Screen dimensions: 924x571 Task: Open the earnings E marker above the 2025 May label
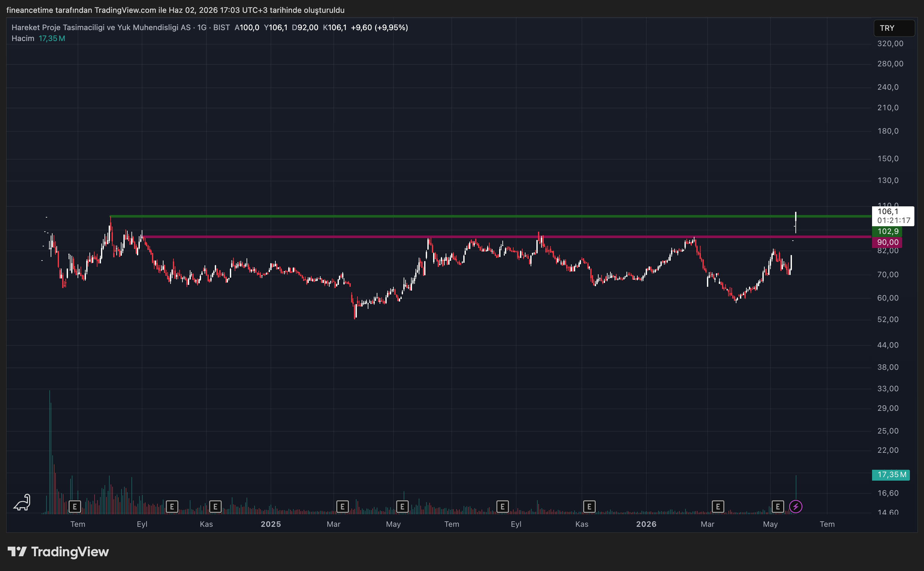tap(402, 506)
